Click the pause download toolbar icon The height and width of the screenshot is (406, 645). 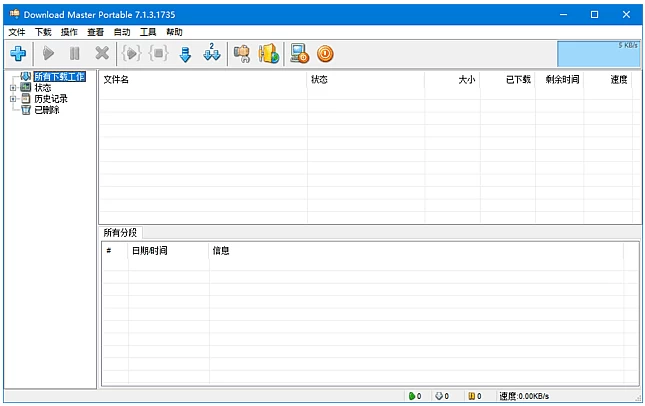click(x=74, y=54)
